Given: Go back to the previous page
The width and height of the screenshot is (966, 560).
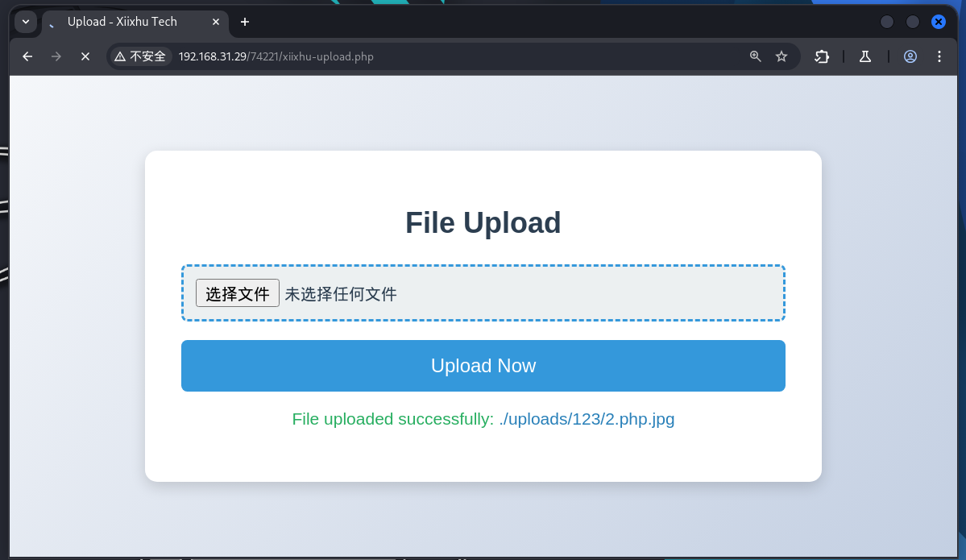Looking at the screenshot, I should click(x=27, y=56).
